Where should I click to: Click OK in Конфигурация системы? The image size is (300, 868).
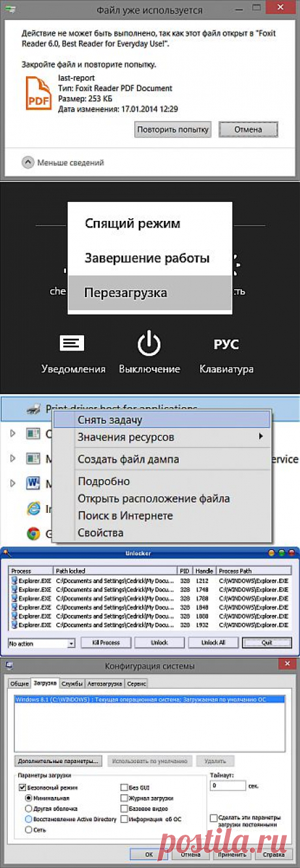pyautogui.click(x=149, y=854)
